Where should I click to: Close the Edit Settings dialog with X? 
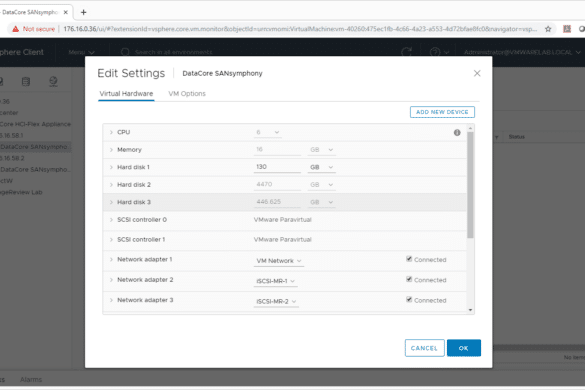click(x=477, y=73)
